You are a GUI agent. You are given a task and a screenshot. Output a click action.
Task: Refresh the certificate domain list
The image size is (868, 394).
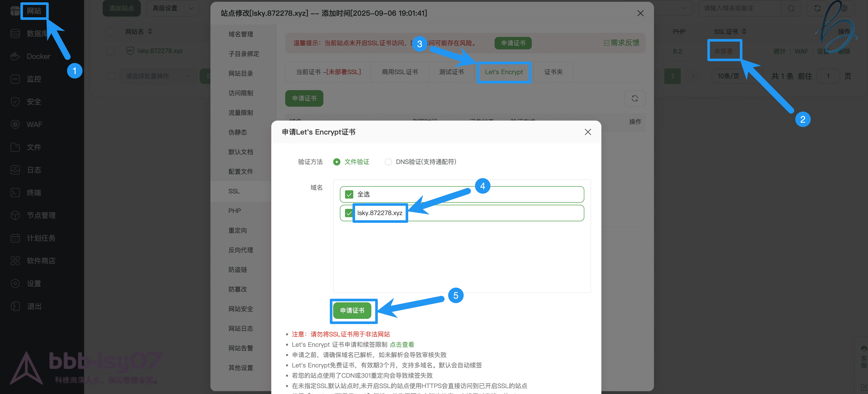pos(635,98)
